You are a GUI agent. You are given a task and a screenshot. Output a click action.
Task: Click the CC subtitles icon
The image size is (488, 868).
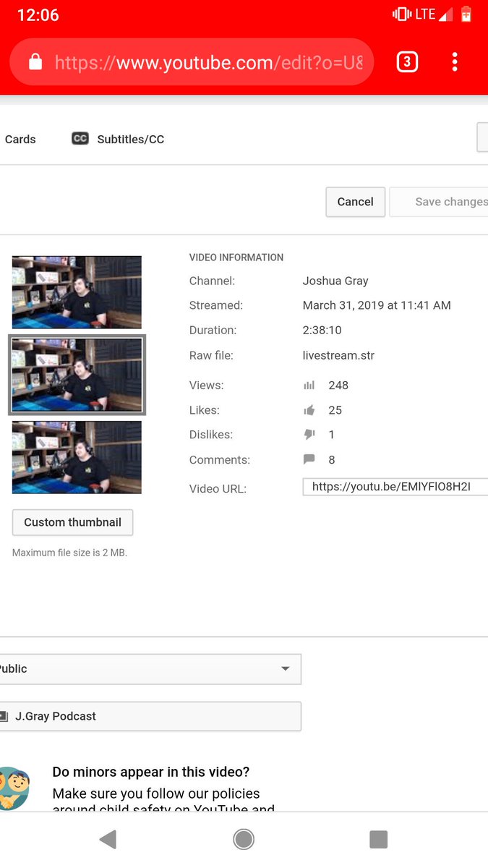click(x=80, y=139)
